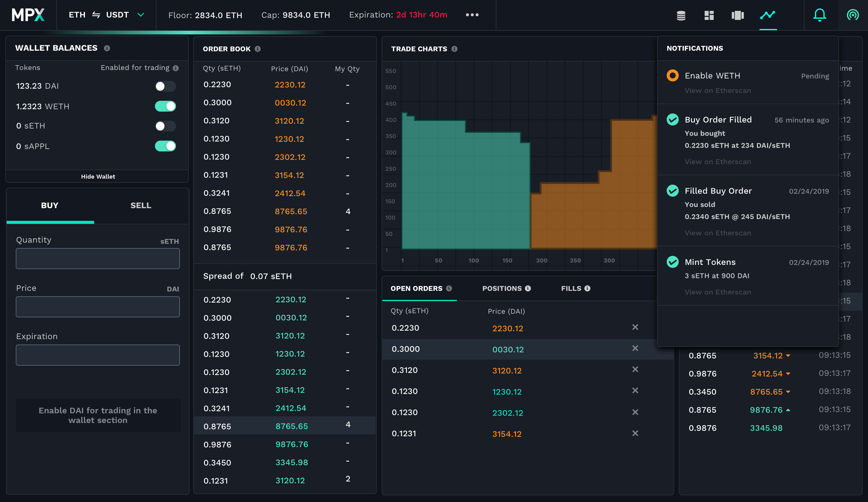Select the OPEN ORDERS tab
The height and width of the screenshot is (502, 868).
click(420, 288)
